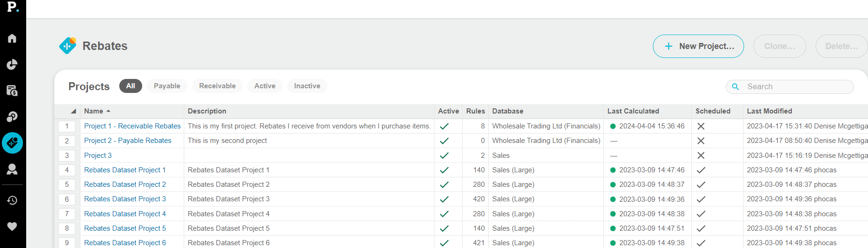This screenshot has height=248, width=868.
Task: Click the Phocas logo at top left
Action: coord(13,7)
